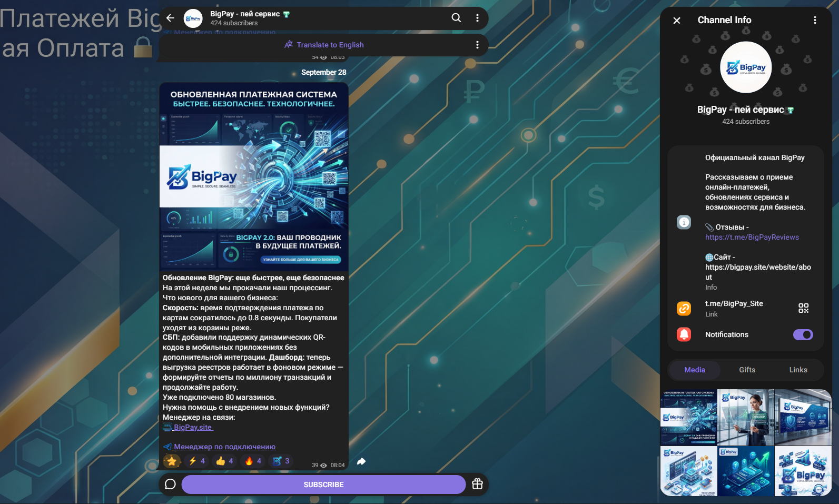This screenshot has width=839, height=504.
Task: Click the September 28 date badge
Action: click(x=323, y=72)
